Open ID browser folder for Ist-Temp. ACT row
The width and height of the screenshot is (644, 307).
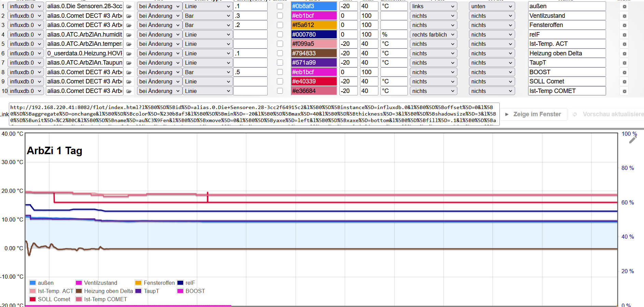(129, 44)
